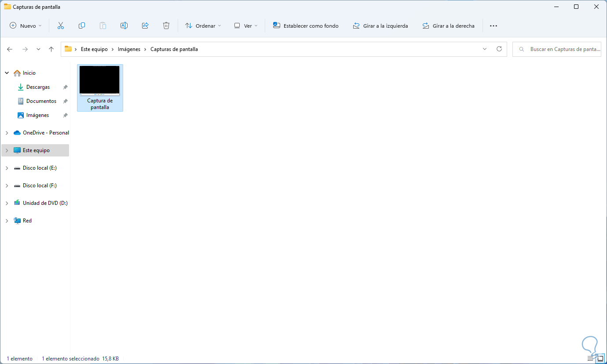Select the Captura de pantalla thumbnail

pos(99,80)
